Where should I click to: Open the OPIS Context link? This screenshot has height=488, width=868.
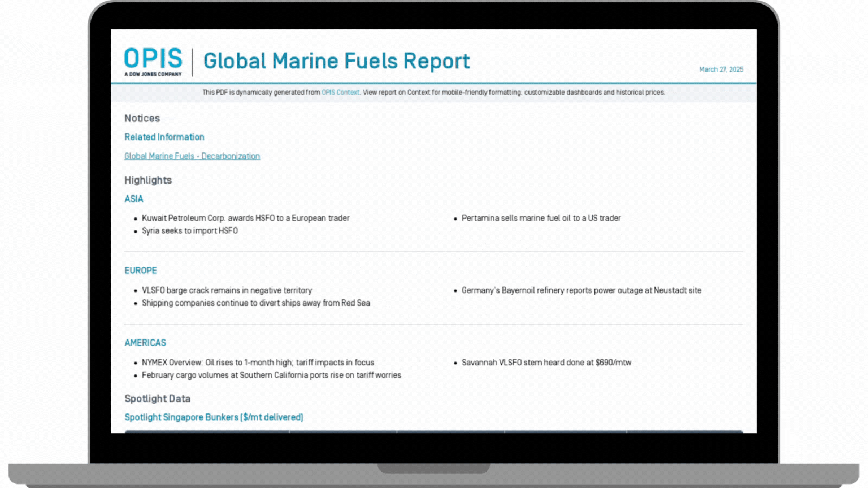[340, 93]
